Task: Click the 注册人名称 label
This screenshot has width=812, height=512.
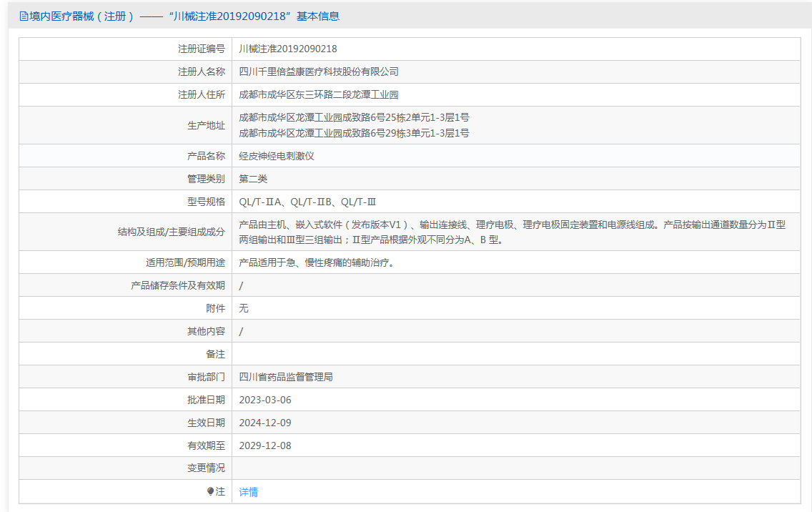Action: click(x=202, y=72)
